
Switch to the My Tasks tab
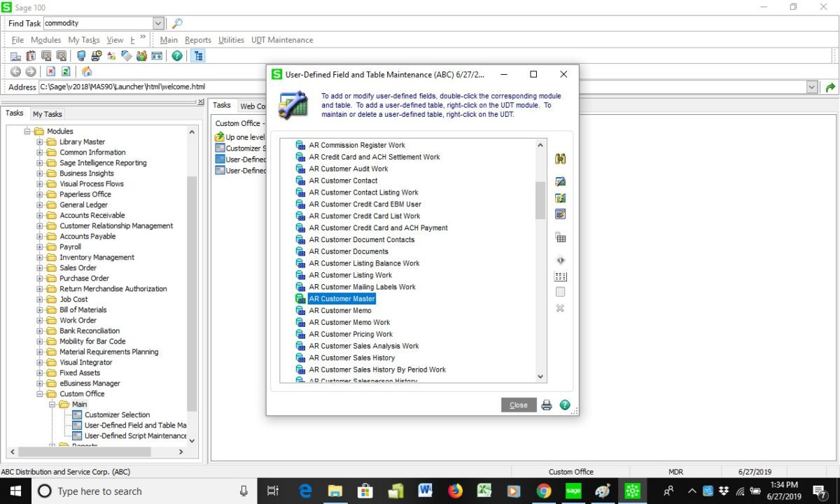click(x=48, y=114)
